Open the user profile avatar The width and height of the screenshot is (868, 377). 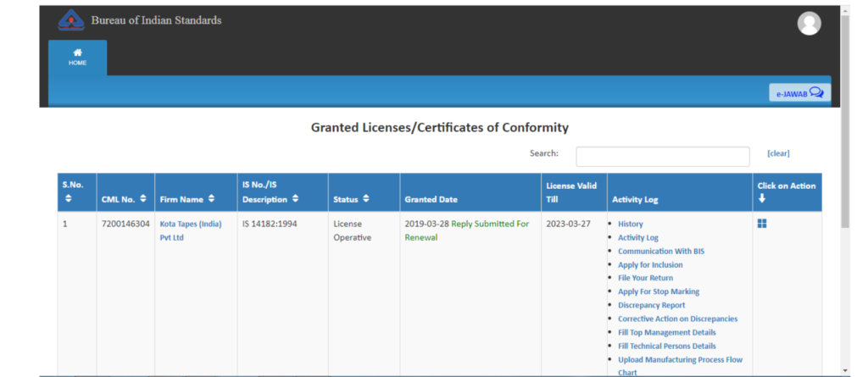pos(809,23)
